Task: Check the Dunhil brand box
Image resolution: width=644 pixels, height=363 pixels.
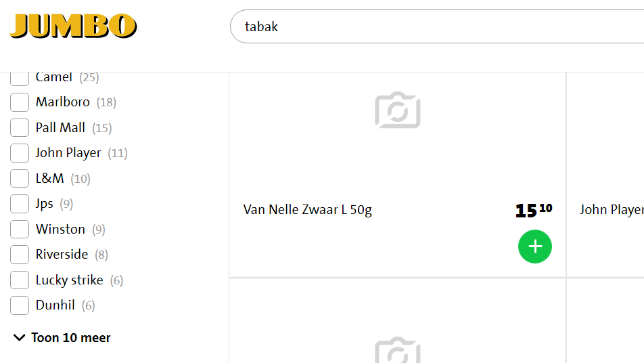Action: pos(20,305)
